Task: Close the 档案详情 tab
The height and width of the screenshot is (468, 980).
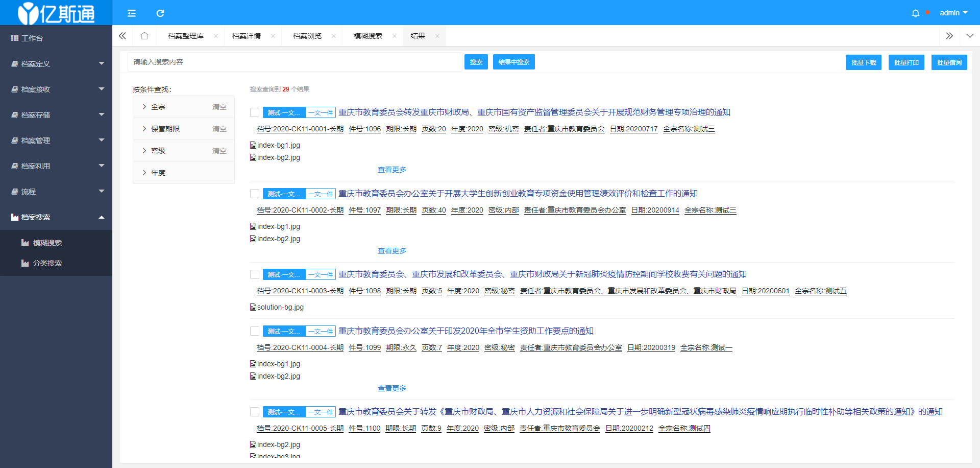Action: [x=273, y=36]
